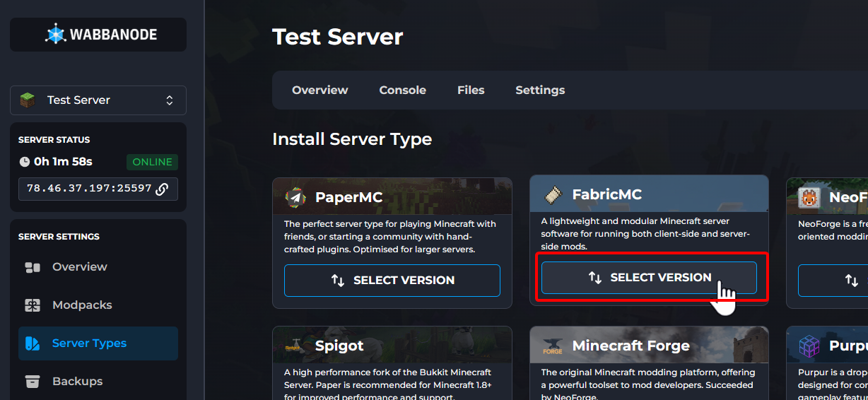The width and height of the screenshot is (868, 400).
Task: Click the Spigot logo icon
Action: pos(295,346)
